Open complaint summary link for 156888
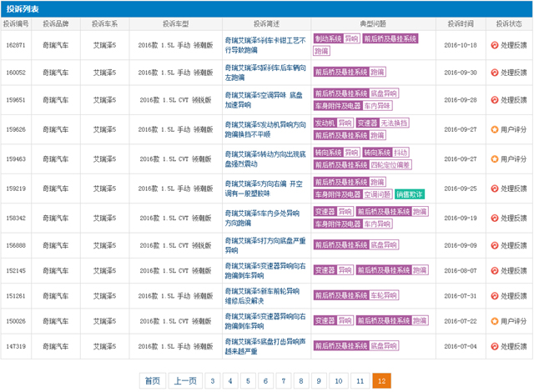Screen dimensions: 534x392 (x=265, y=245)
